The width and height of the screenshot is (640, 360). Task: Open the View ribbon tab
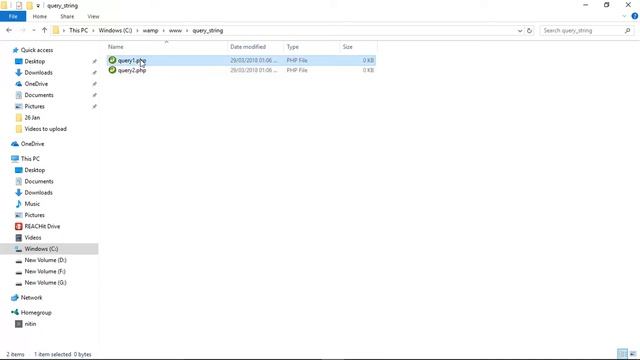point(93,16)
